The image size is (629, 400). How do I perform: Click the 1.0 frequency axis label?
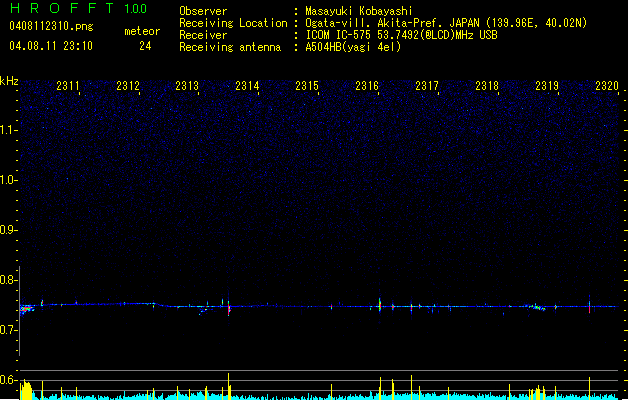tap(9, 180)
